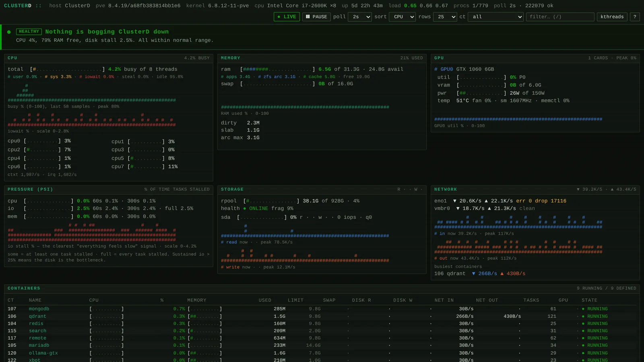
Task: Select the mongodb container name
Action: (39, 309)
